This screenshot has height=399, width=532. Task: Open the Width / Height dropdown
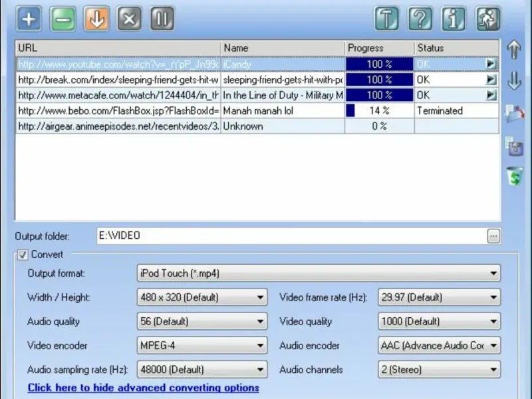click(202, 297)
